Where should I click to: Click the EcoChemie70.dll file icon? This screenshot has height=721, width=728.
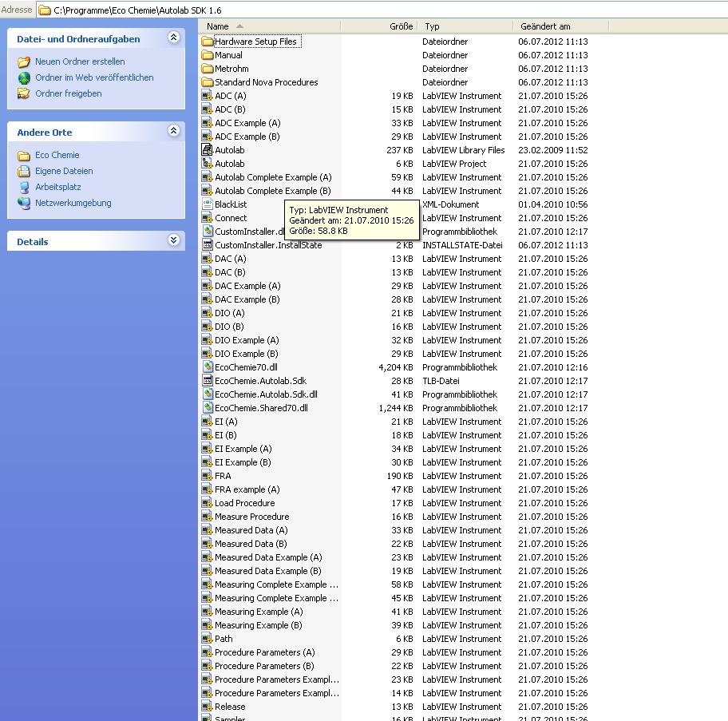[207, 367]
